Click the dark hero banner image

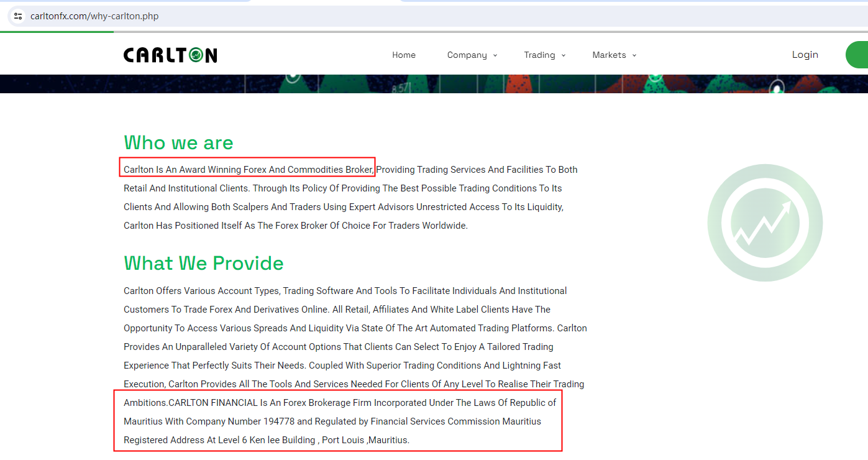[x=434, y=84]
